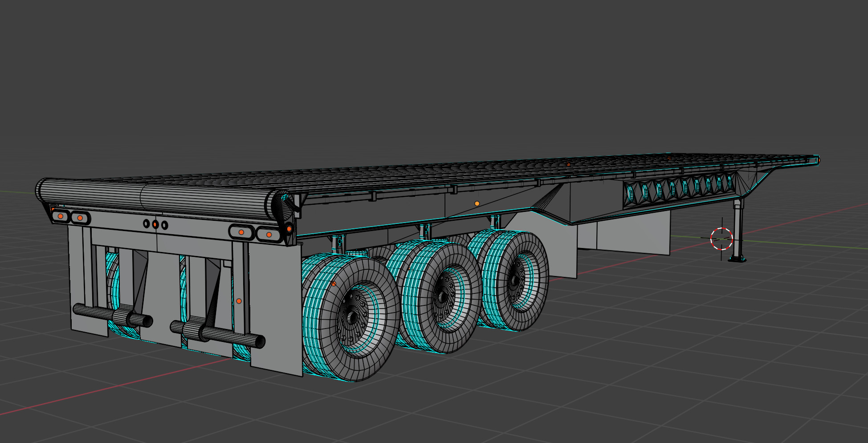
Task: Select the right rear bumper bar
Action: (x=218, y=334)
